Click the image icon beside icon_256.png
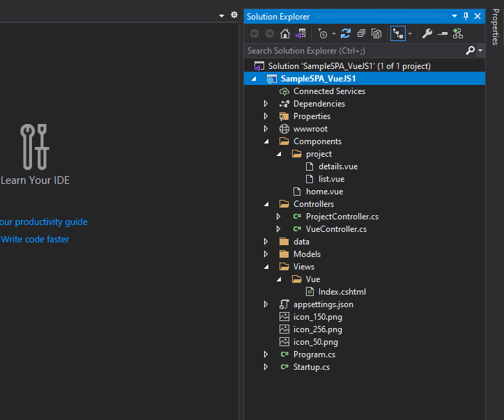 pyautogui.click(x=284, y=329)
